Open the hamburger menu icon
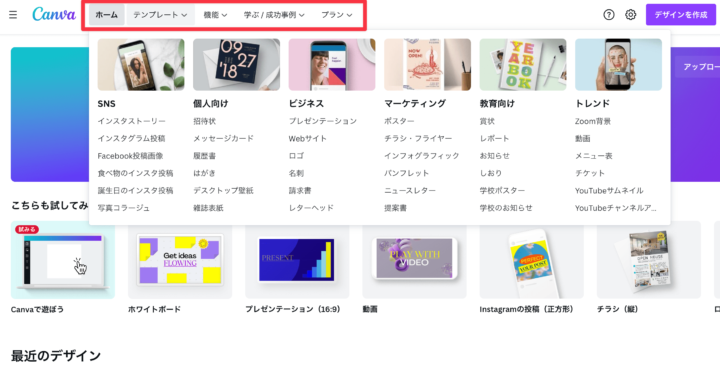Screen dimensions: 720x383 13,15
